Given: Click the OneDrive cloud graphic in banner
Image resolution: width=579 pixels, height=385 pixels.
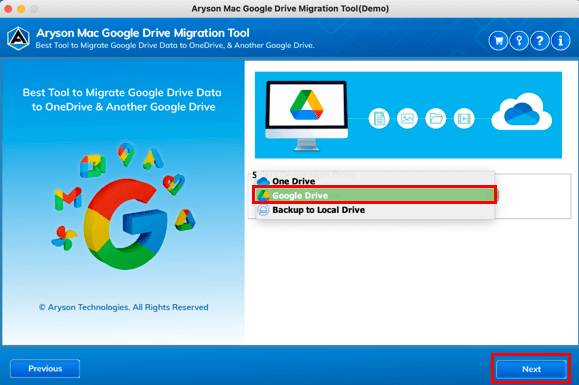Looking at the screenshot, I should (521, 111).
